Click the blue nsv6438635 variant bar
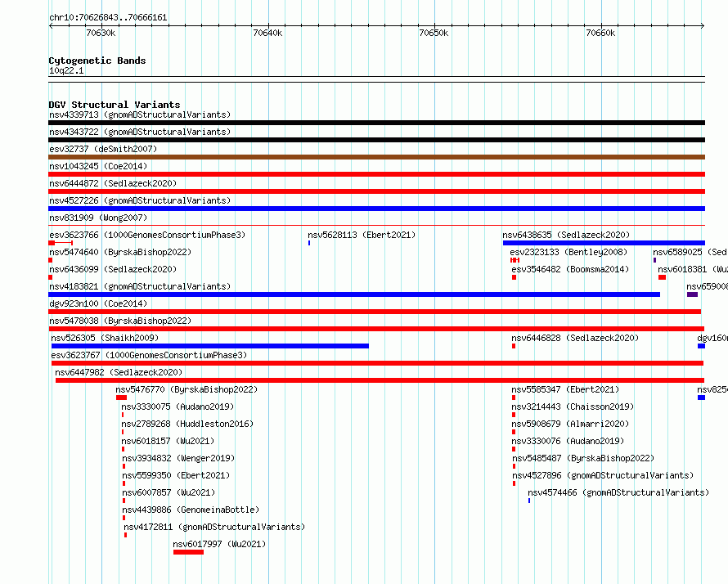 604,243
